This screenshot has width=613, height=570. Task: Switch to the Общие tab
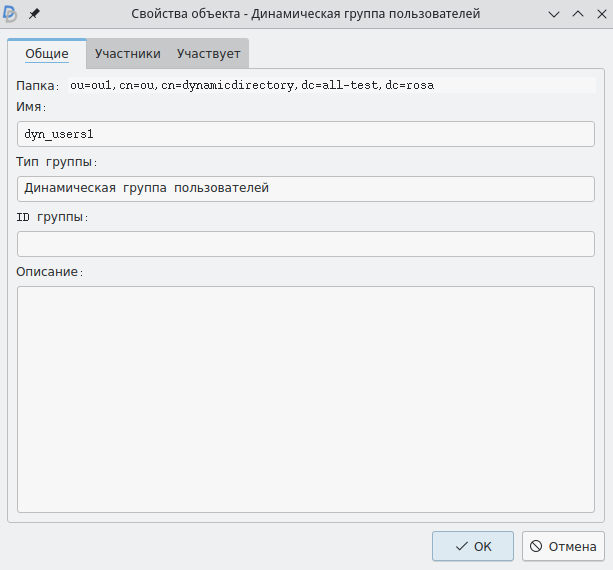click(47, 53)
